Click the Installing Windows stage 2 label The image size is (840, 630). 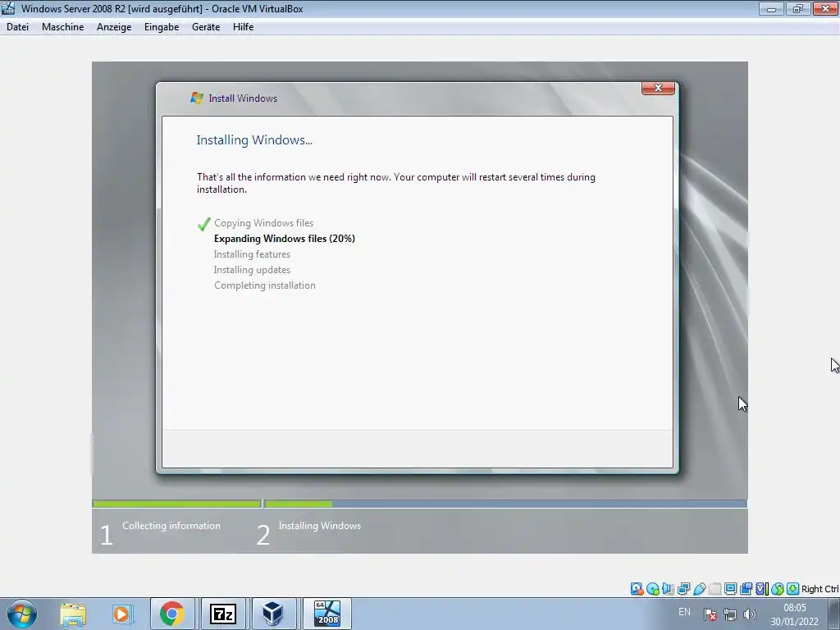point(319,526)
